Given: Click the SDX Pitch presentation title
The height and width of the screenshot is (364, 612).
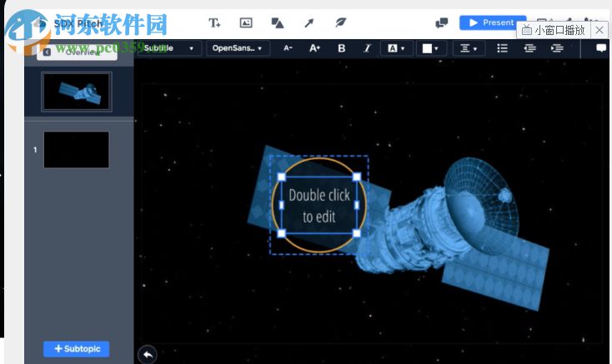Looking at the screenshot, I should [78, 23].
